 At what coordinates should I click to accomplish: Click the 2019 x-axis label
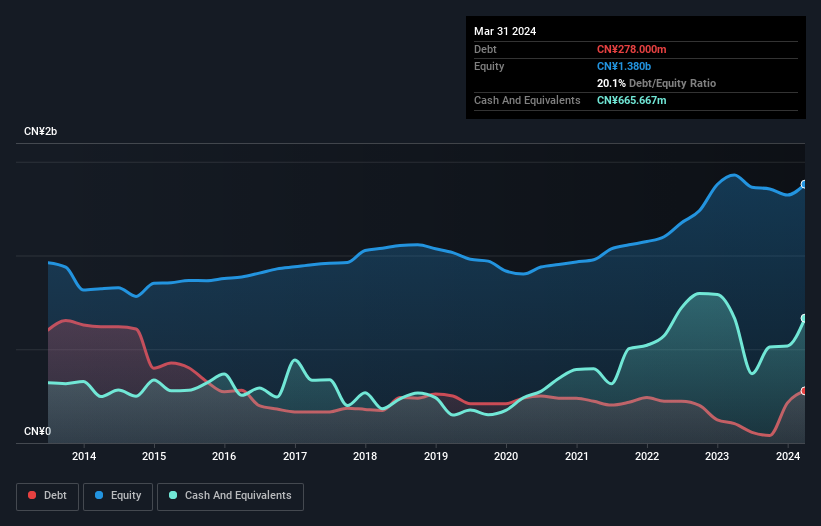tap(436, 456)
